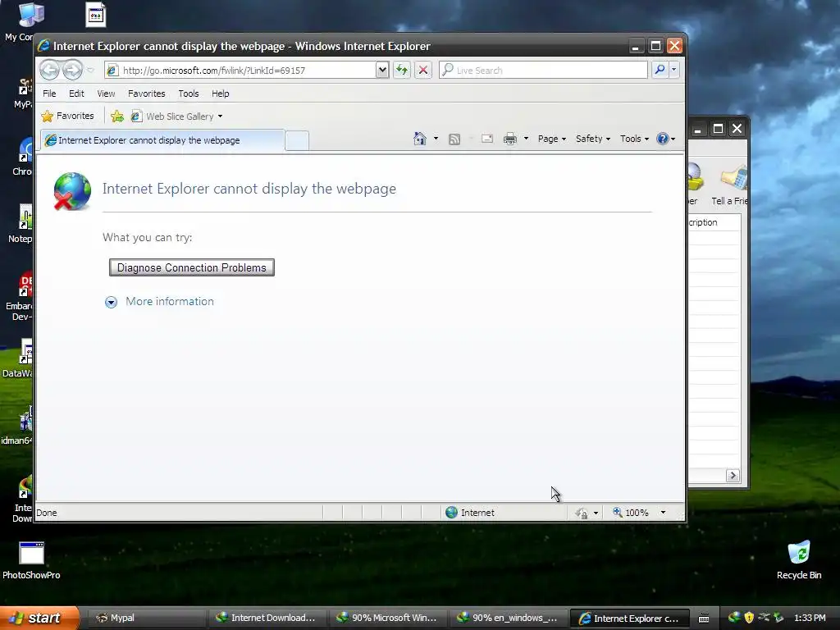Image resolution: width=840 pixels, height=630 pixels.
Task: Click the Read Mail envelope icon
Action: [x=487, y=139]
